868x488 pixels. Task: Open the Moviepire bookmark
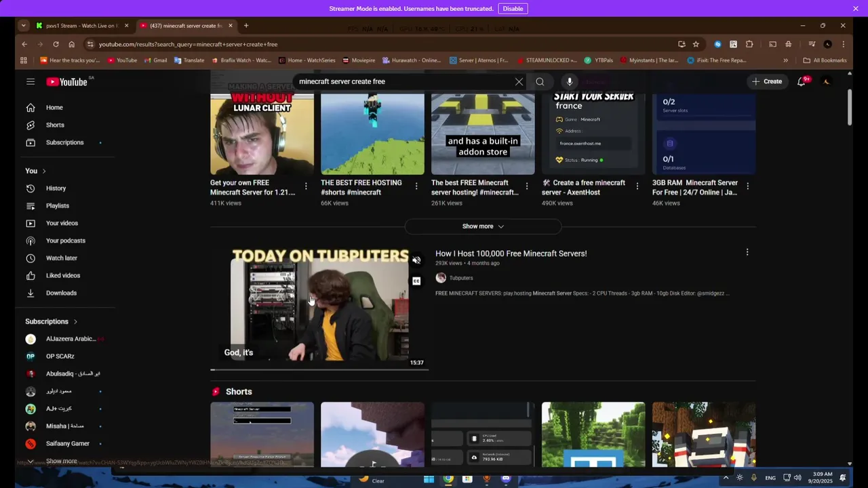pos(359,60)
